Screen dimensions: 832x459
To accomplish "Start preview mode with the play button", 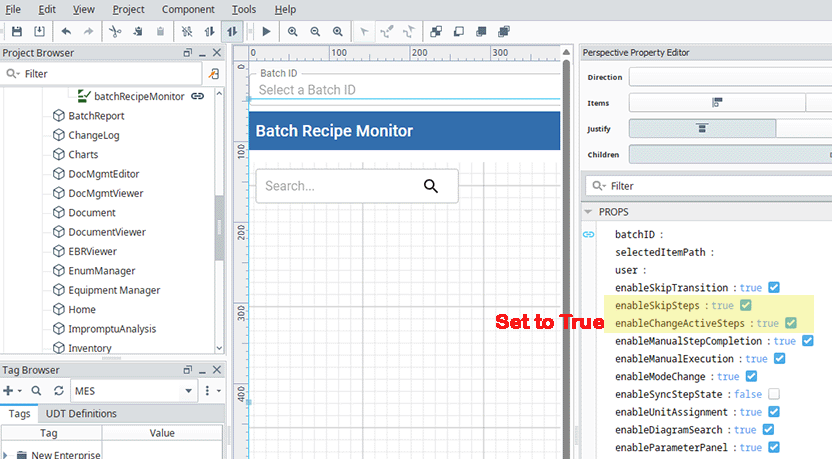I will 266,32.
